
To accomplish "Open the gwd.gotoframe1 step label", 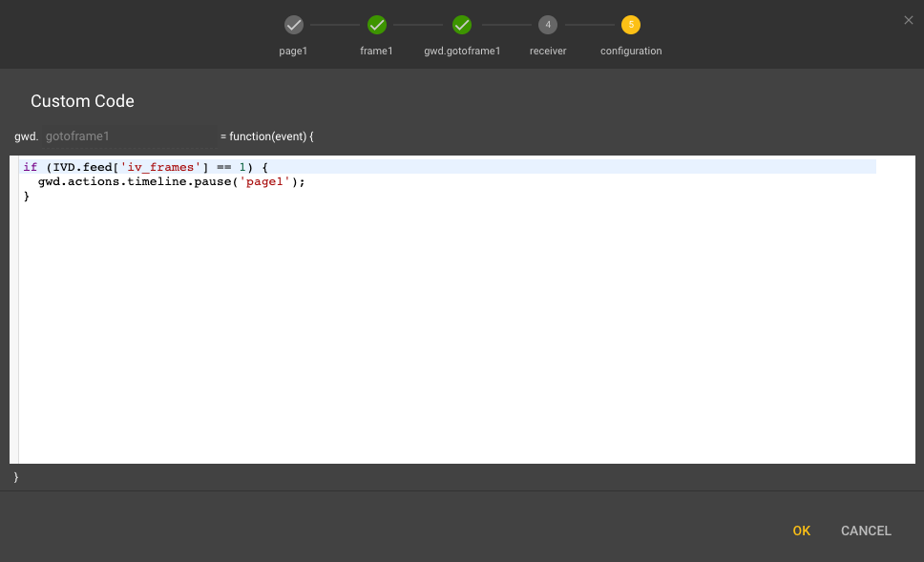I will click(462, 51).
